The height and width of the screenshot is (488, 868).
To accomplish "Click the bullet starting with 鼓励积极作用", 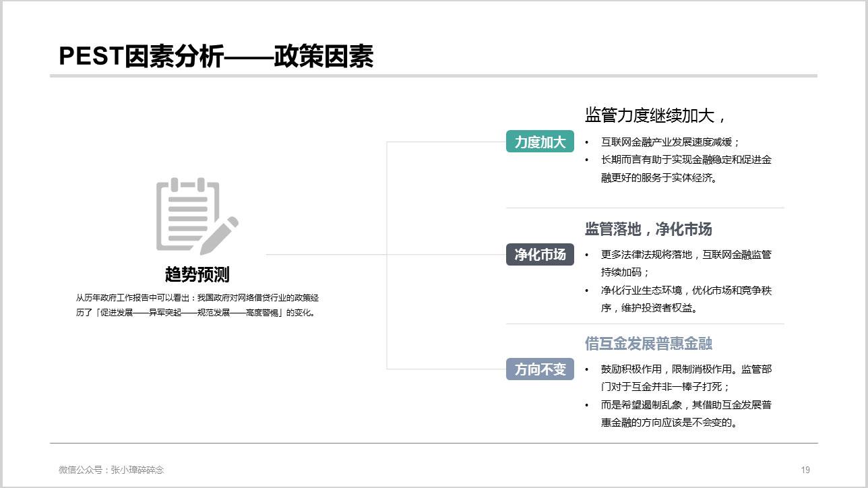I will tap(686, 378).
